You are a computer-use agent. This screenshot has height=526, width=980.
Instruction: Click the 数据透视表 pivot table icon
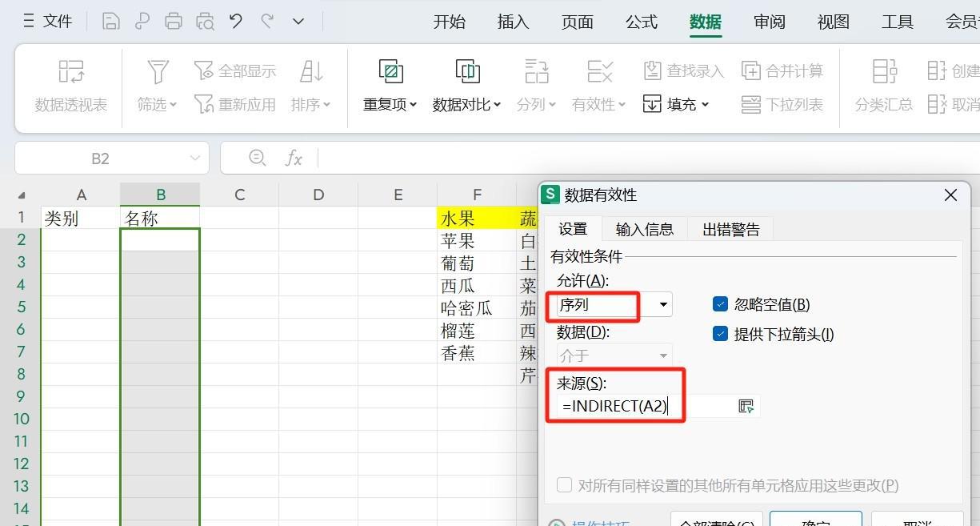pos(71,71)
